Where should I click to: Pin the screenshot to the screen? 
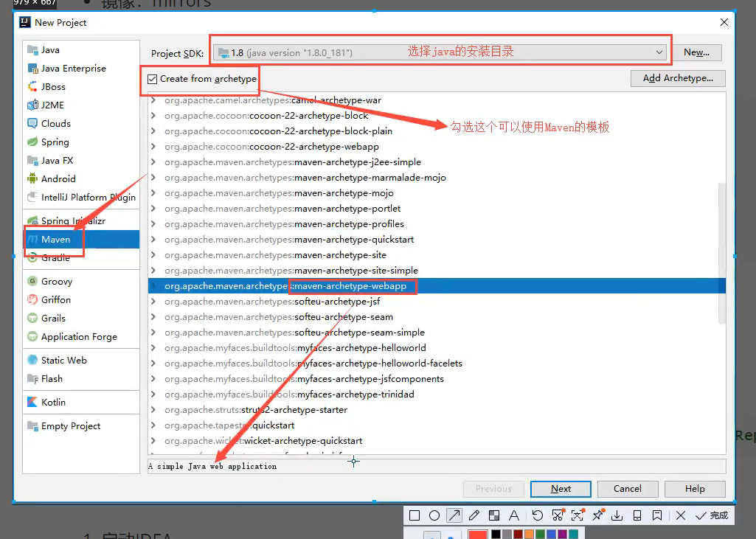tap(598, 515)
